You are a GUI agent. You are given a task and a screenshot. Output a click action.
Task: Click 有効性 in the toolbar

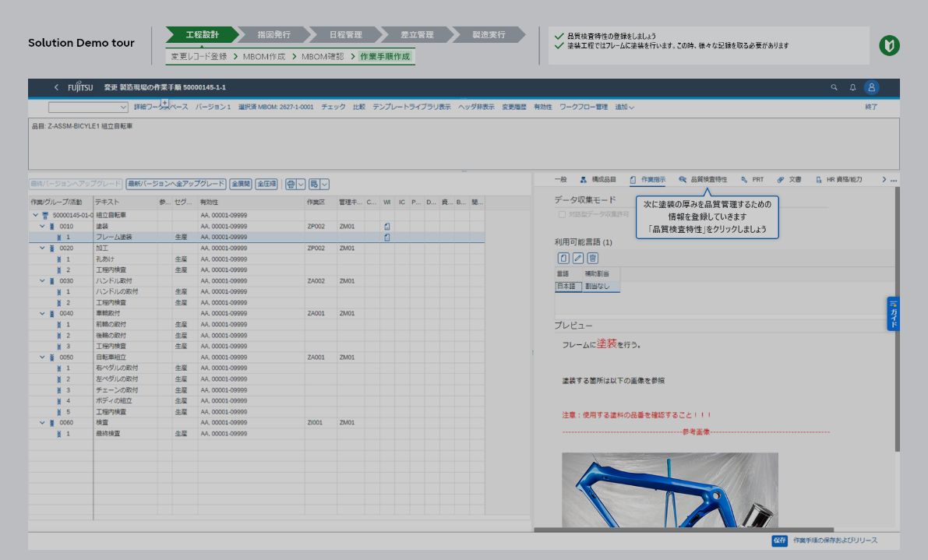pos(543,107)
